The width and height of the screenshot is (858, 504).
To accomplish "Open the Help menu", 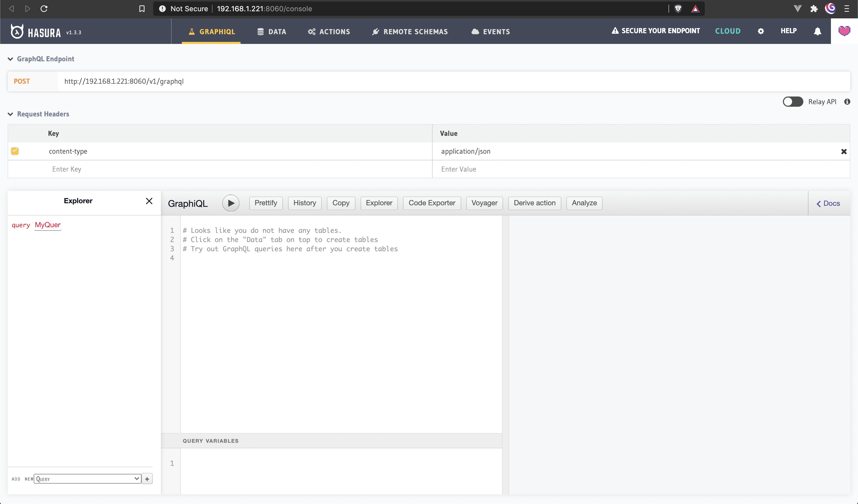I will (x=789, y=31).
